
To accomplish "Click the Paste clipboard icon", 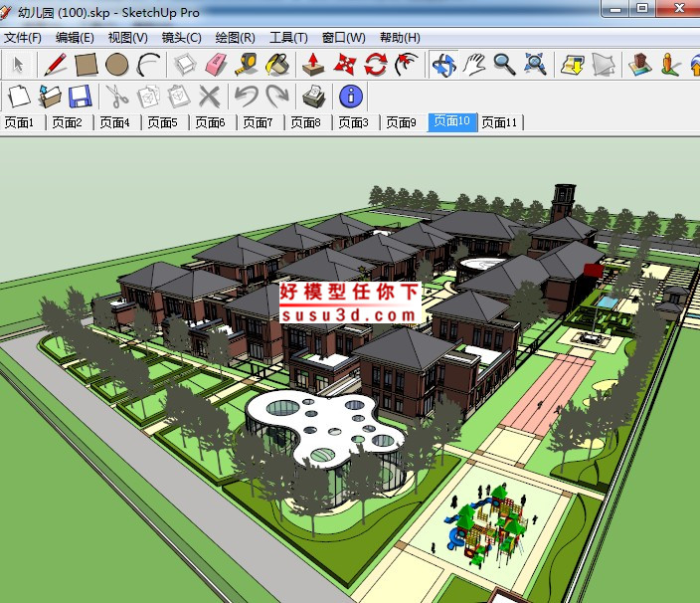I will [x=179, y=97].
